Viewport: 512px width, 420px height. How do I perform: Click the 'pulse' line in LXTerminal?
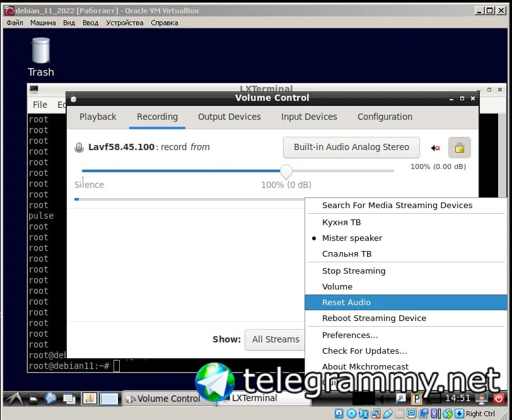(41, 216)
